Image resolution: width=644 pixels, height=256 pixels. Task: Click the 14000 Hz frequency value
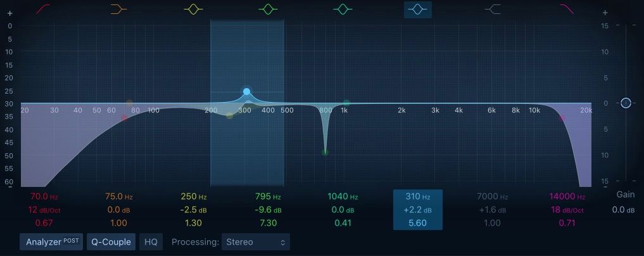(x=567, y=197)
